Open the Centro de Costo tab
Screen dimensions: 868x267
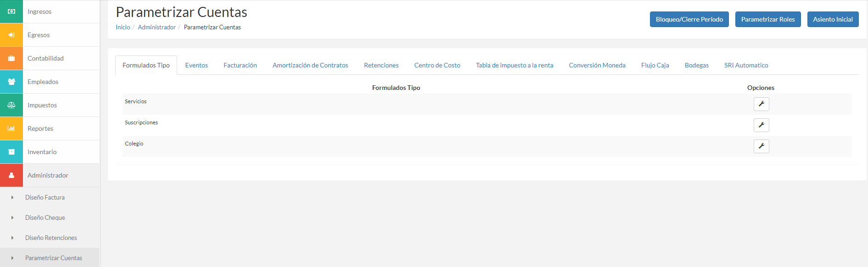click(x=437, y=65)
